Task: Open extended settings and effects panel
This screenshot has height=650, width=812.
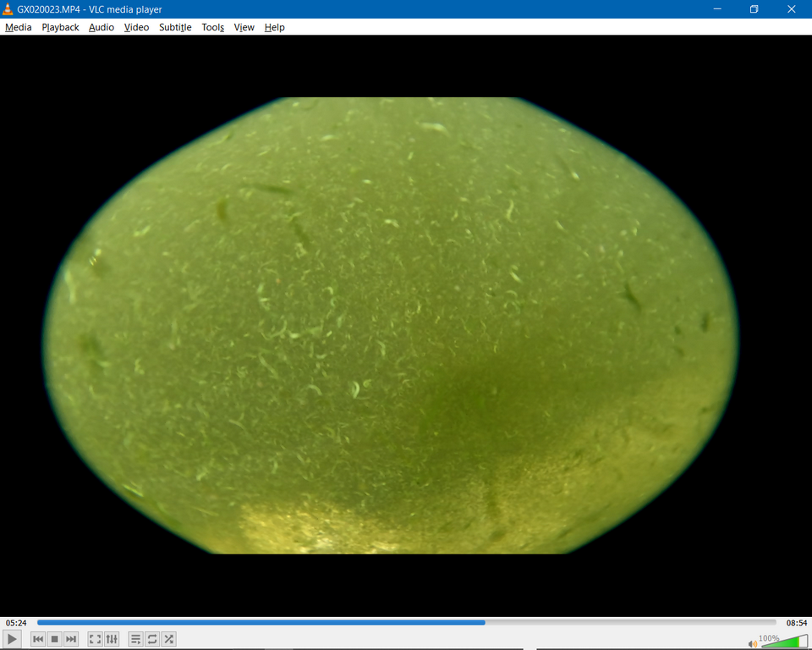Action: [112, 639]
